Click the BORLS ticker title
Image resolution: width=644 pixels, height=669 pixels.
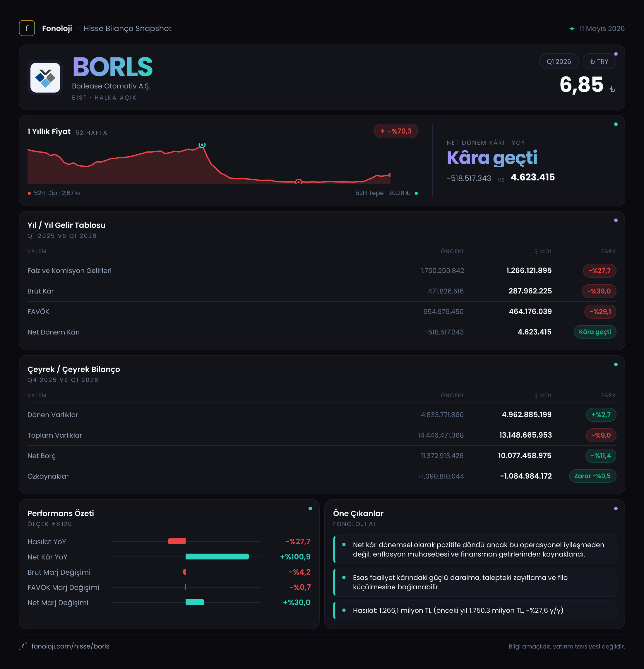pos(113,67)
